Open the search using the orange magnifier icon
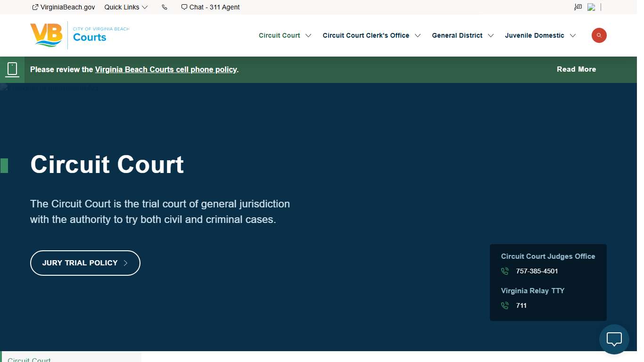The image size is (644, 362). click(x=599, y=35)
